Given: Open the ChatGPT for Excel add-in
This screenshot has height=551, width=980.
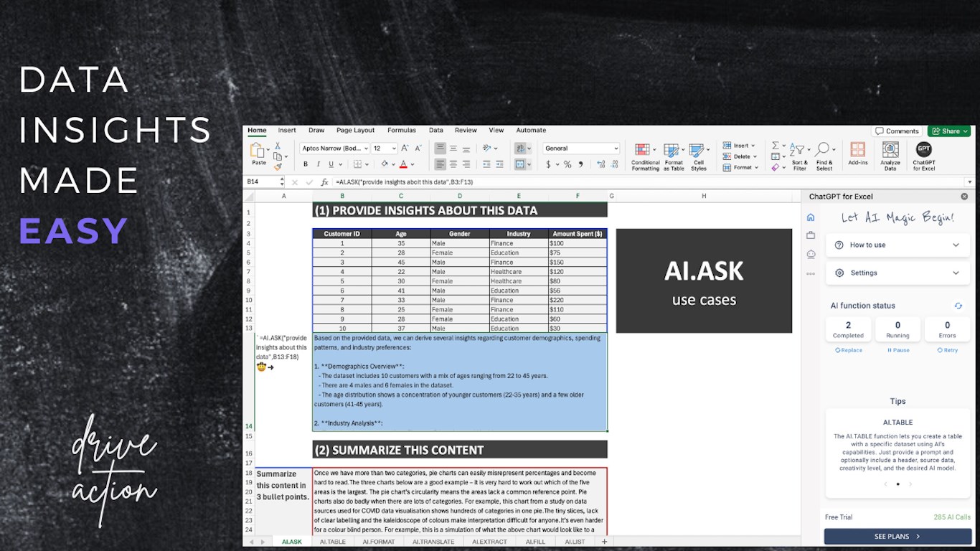Looking at the screenshot, I should click(x=923, y=155).
